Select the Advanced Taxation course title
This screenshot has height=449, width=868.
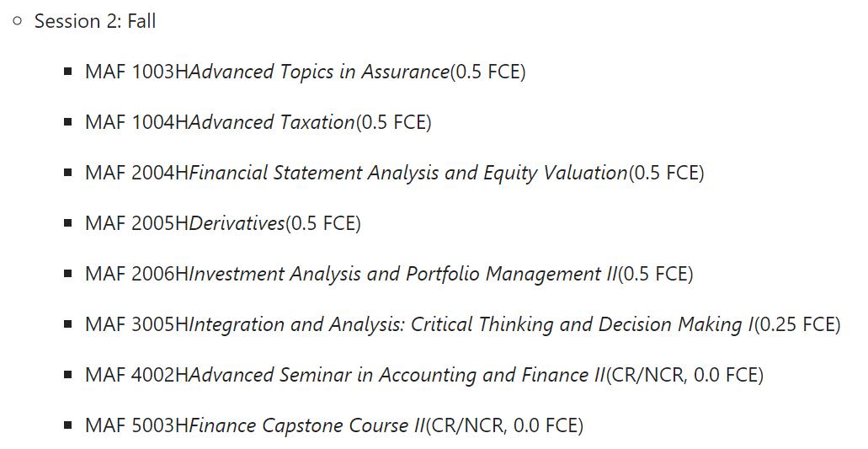[x=272, y=122]
